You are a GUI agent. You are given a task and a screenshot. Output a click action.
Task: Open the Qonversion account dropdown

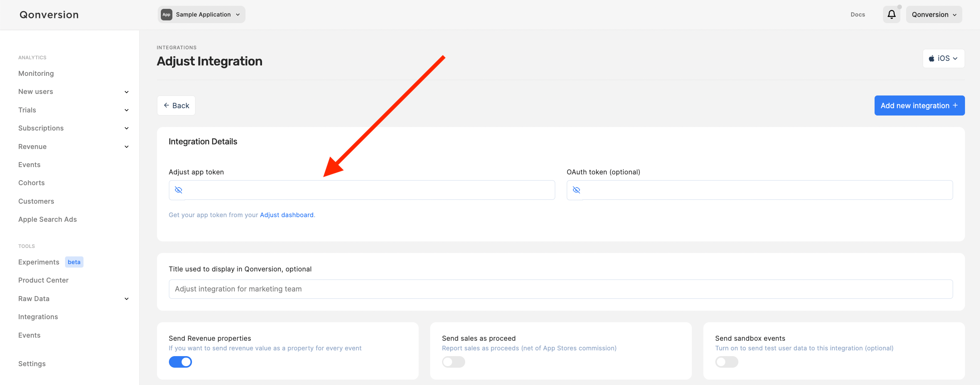click(x=934, y=15)
